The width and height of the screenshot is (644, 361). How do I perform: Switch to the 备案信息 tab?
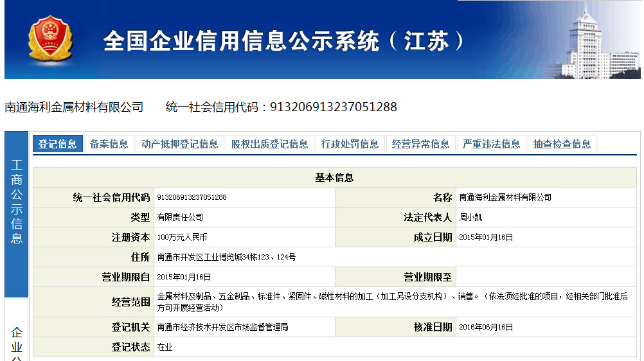point(109,144)
